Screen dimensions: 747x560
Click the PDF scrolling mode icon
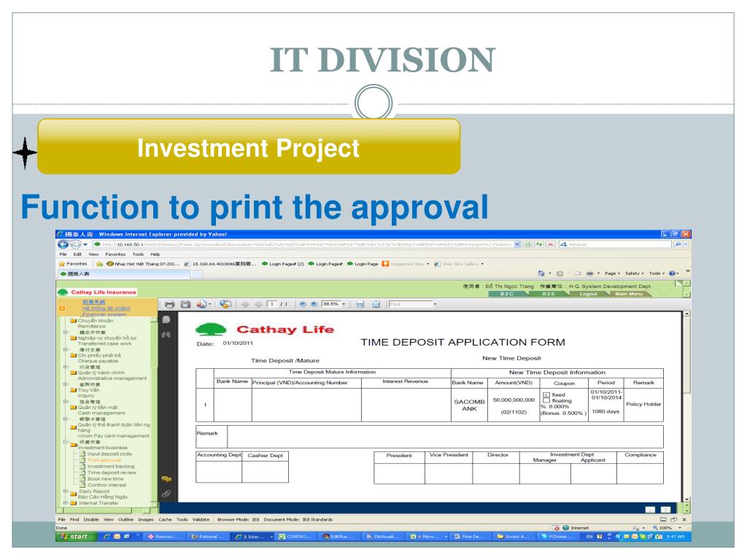pos(360,304)
